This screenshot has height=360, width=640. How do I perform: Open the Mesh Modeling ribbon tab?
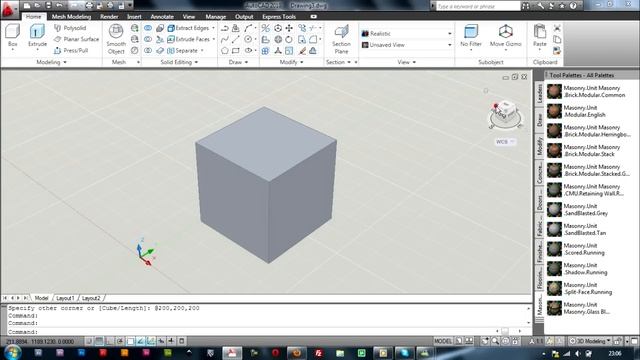coord(71,17)
